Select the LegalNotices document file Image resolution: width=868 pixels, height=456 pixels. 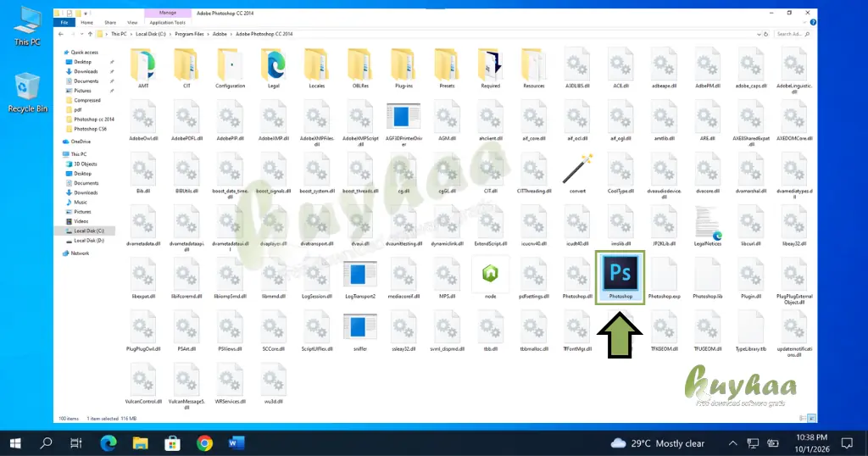(708, 226)
